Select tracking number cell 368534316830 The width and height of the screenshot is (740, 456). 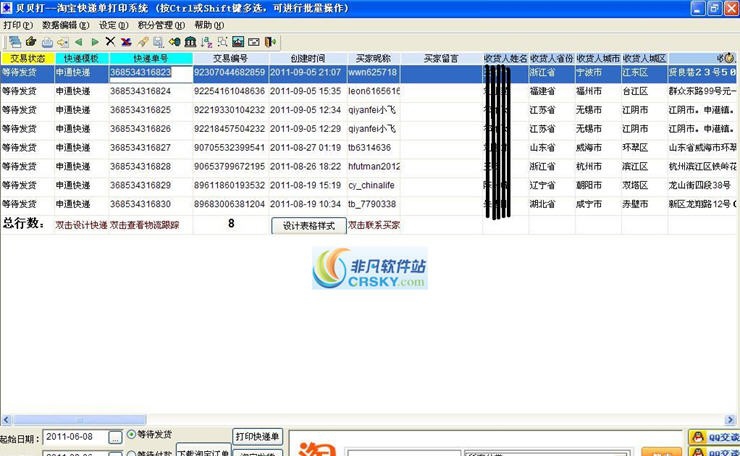point(151,204)
